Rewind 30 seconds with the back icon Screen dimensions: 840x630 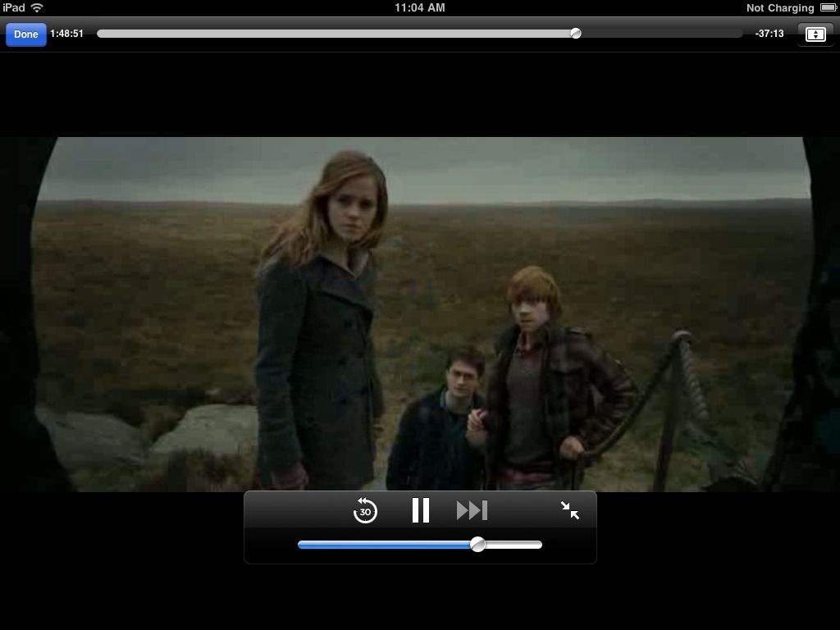[x=365, y=510]
